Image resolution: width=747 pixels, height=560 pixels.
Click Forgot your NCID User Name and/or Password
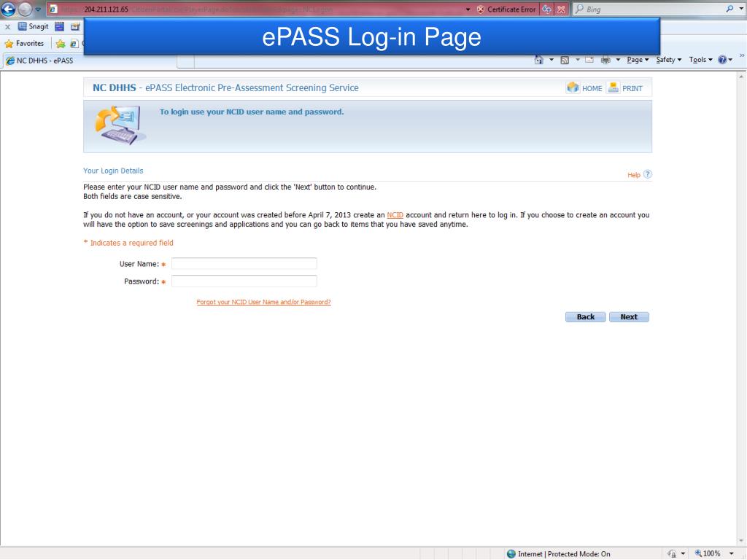point(263,303)
